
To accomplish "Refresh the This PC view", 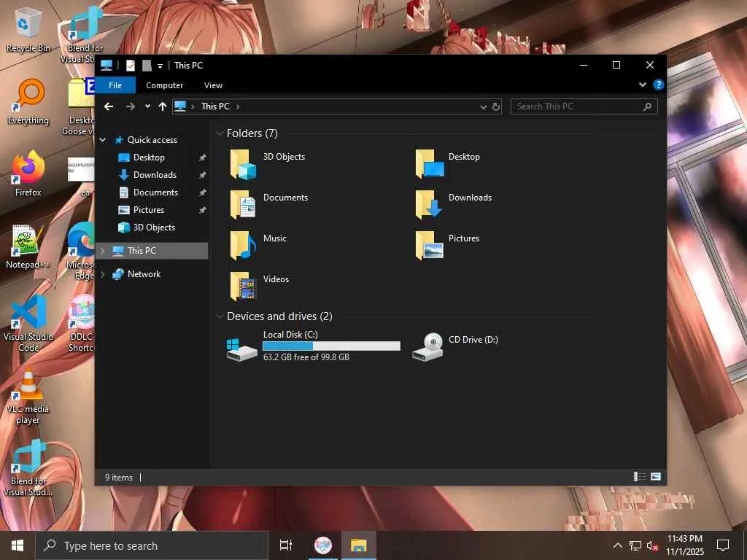I will (496, 106).
